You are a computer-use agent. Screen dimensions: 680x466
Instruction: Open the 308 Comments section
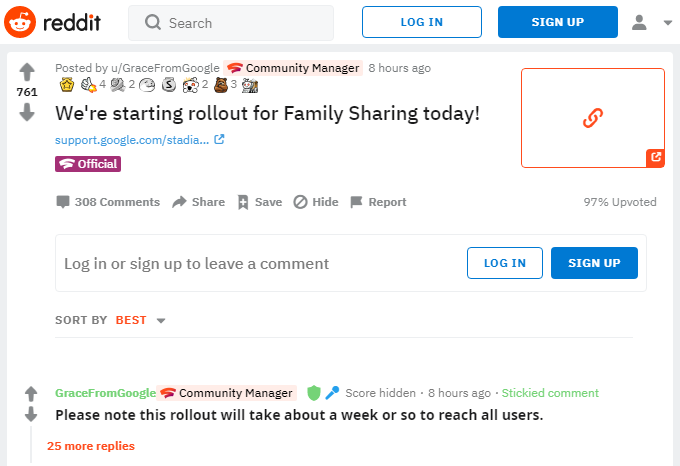tap(108, 202)
